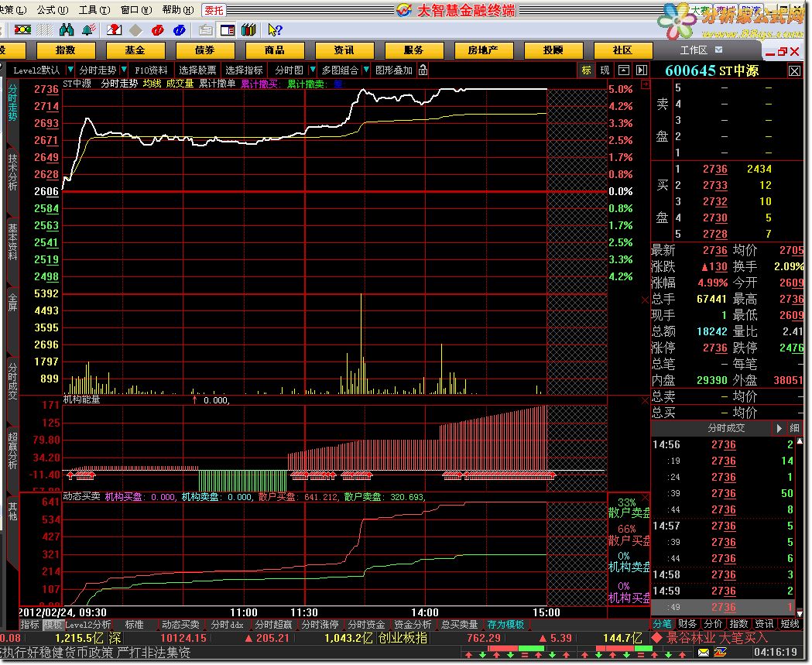Toggle the 标 marker button
Screen dimensions: 812x665
[x=586, y=70]
